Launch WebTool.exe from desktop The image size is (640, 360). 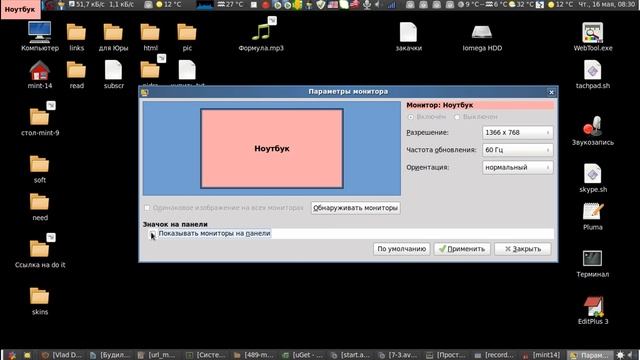point(593,33)
